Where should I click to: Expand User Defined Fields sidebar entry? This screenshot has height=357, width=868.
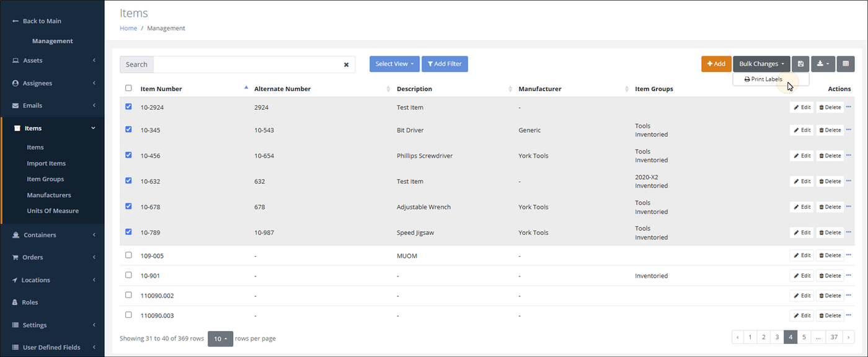pos(52,347)
